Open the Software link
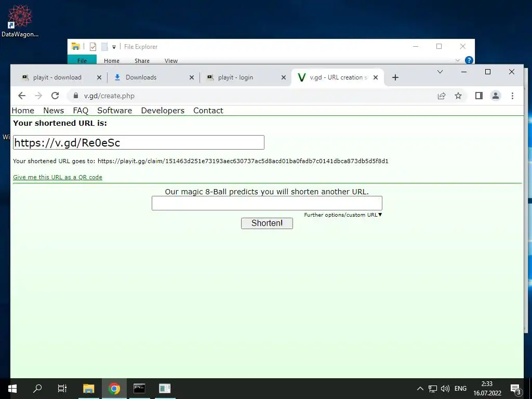532x399 pixels. pos(115,111)
